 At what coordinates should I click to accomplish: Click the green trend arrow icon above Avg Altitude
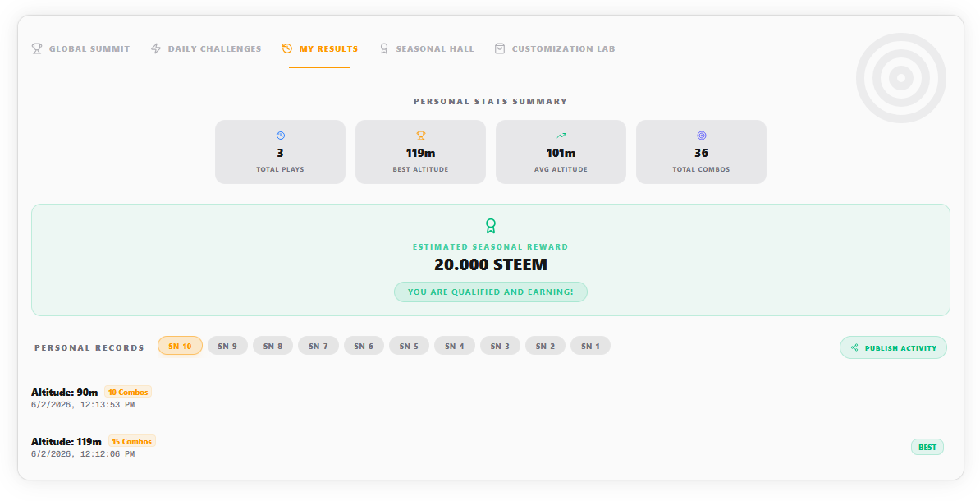561,135
